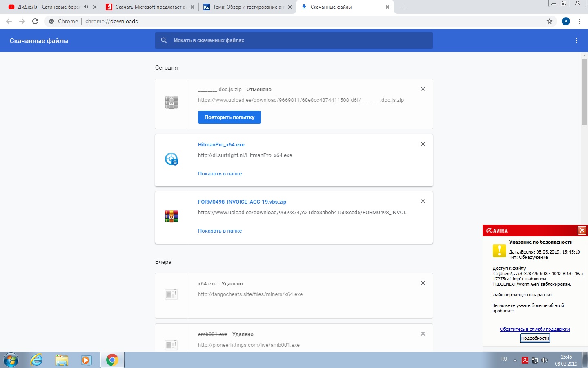Click the pioneerfittings.com amb001.exe source URL
This screenshot has width=588, height=368.
pyautogui.click(x=249, y=345)
